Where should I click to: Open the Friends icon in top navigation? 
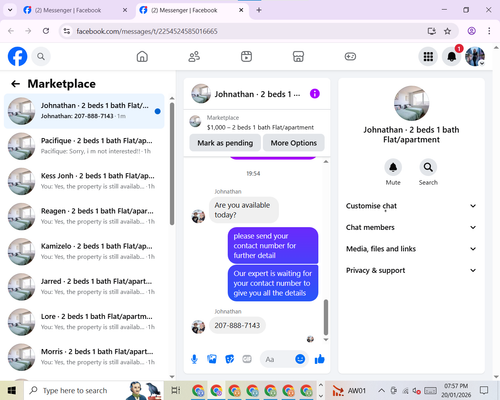click(194, 56)
